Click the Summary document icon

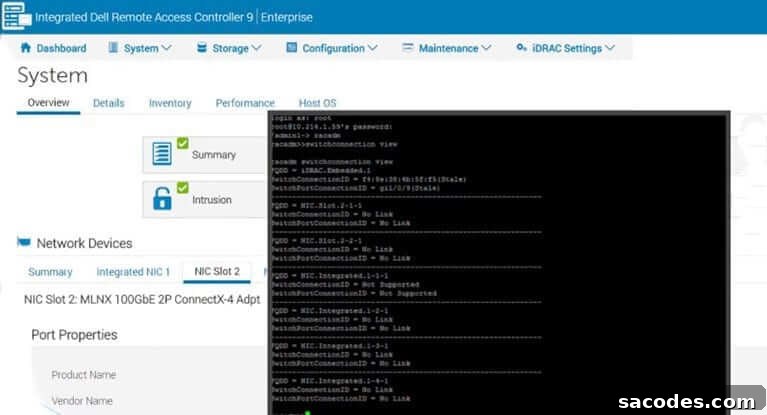point(162,154)
